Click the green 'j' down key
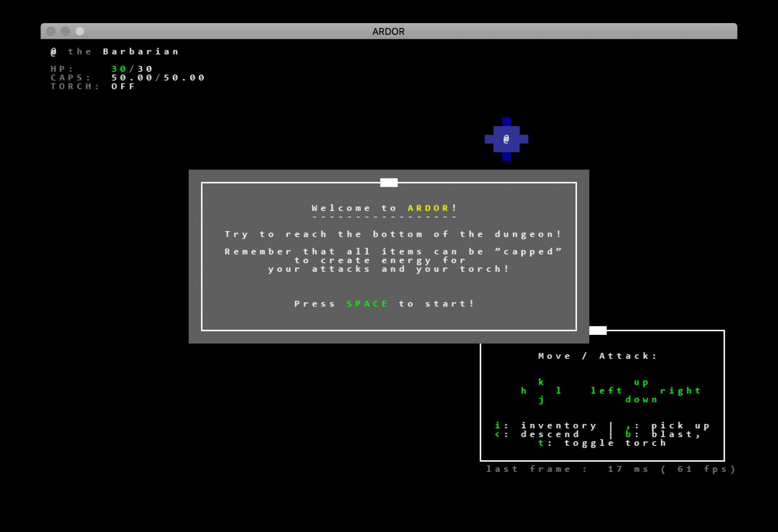 [x=541, y=400]
